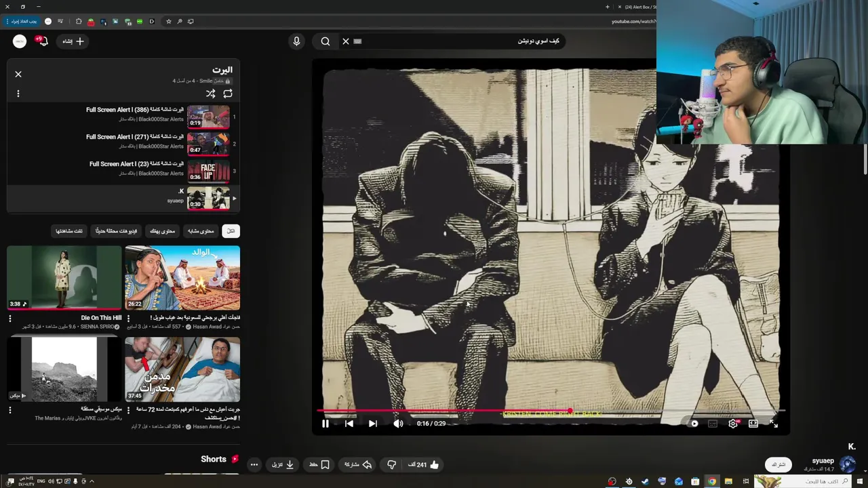This screenshot has width=868, height=488.
Task: Open playlist three-dot options menu
Action: (x=18, y=94)
